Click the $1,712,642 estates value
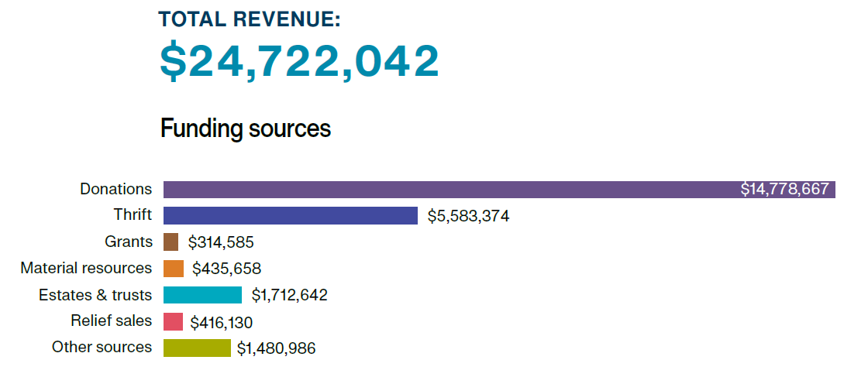 pos(289,296)
